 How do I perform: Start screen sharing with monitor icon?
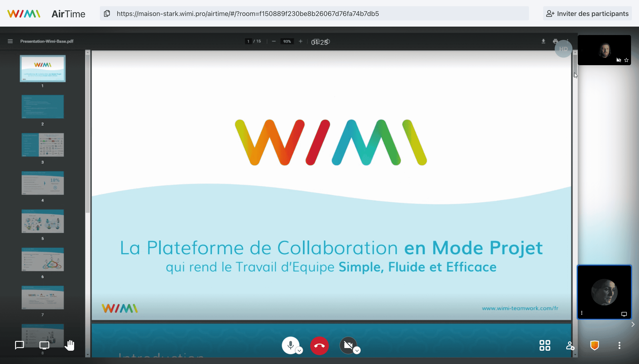pyautogui.click(x=44, y=345)
